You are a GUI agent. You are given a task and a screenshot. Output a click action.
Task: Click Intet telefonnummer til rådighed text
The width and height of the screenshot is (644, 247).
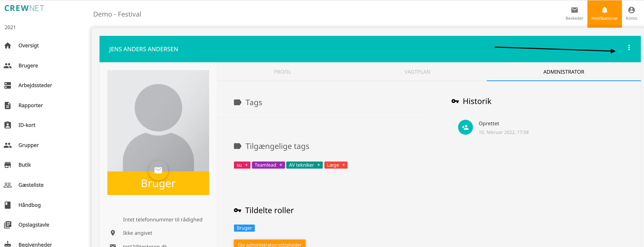point(163,220)
